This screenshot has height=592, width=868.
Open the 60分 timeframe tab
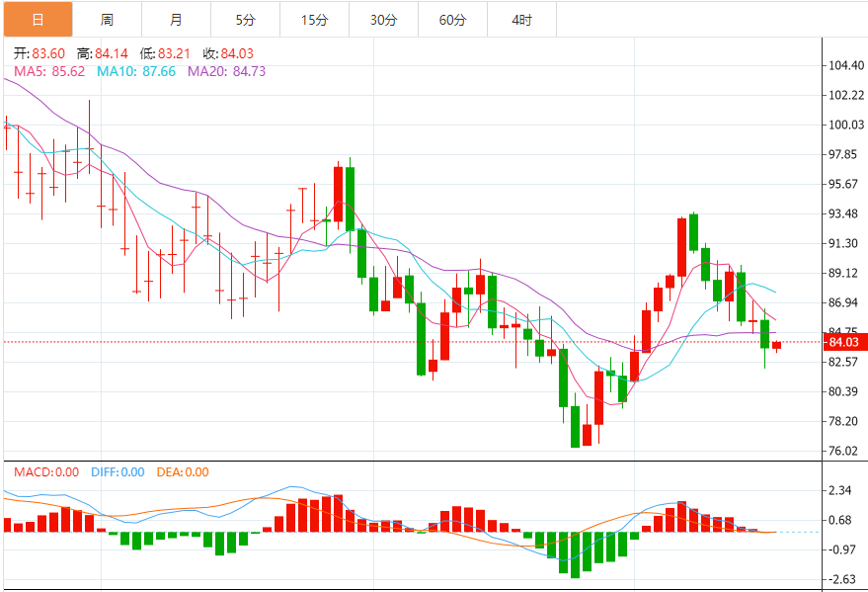tap(453, 20)
